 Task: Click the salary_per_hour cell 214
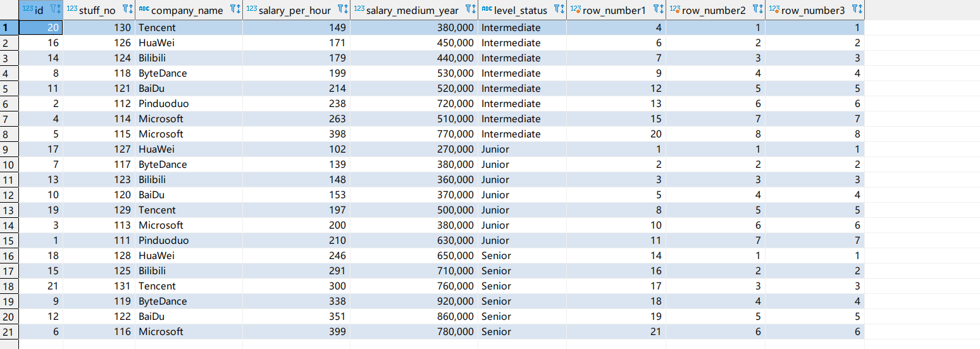(296, 88)
